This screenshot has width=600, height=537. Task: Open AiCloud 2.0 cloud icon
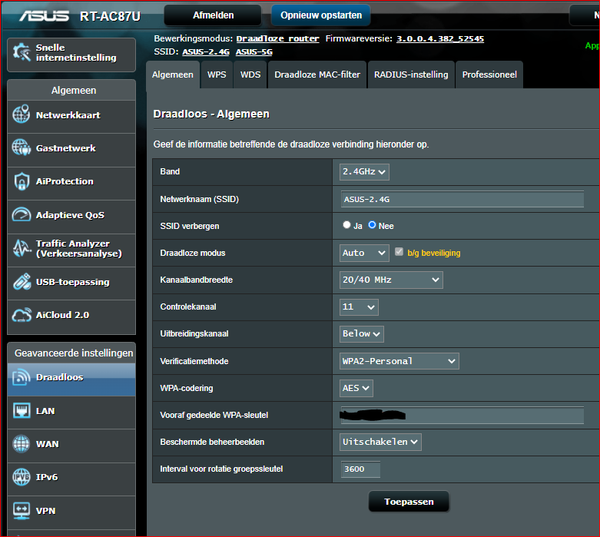21,315
